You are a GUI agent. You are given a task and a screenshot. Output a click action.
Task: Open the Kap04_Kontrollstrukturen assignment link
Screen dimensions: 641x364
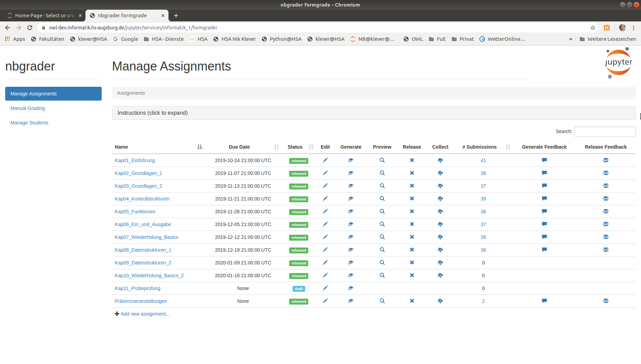[142, 199]
